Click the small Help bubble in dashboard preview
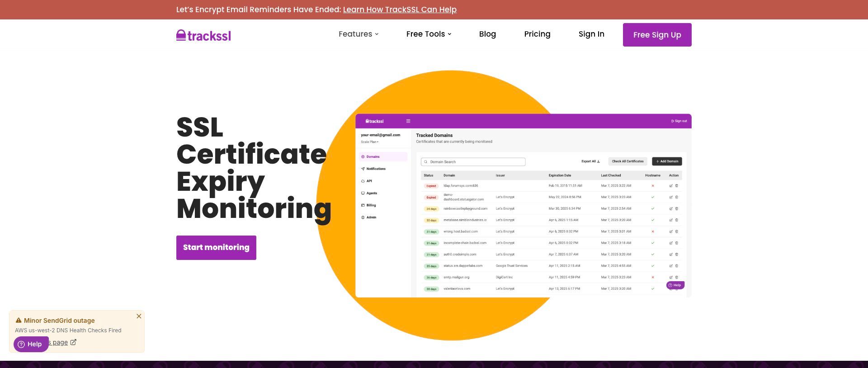This screenshot has height=368, width=868. pyautogui.click(x=675, y=285)
